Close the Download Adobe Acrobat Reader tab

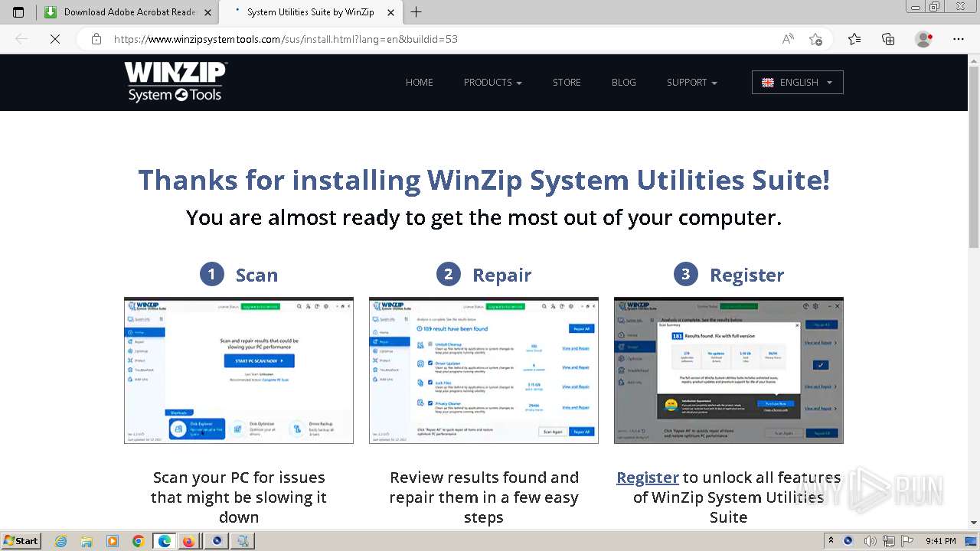(x=207, y=12)
